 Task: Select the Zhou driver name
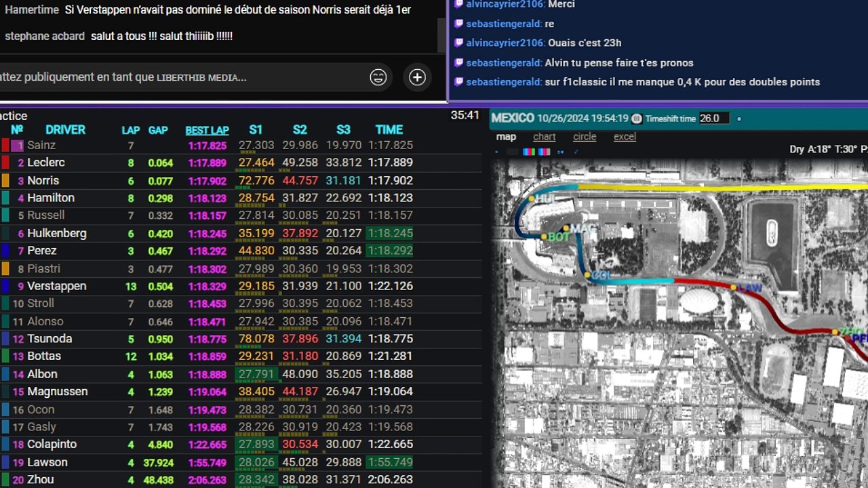41,479
